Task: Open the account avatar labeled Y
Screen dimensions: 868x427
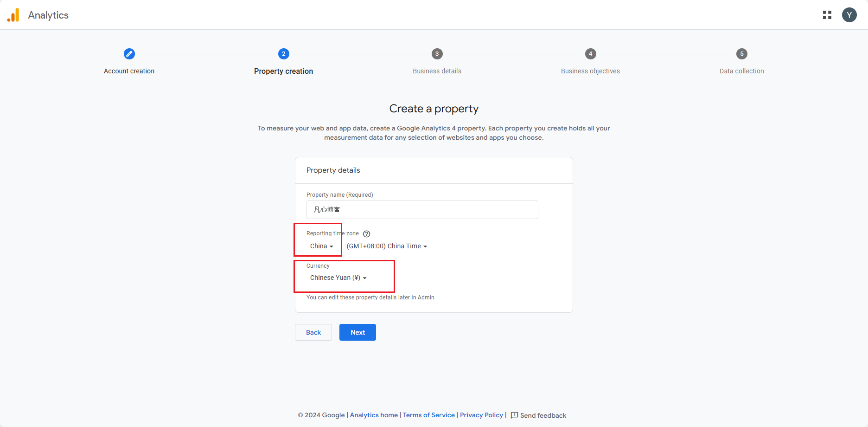Action: (x=849, y=15)
